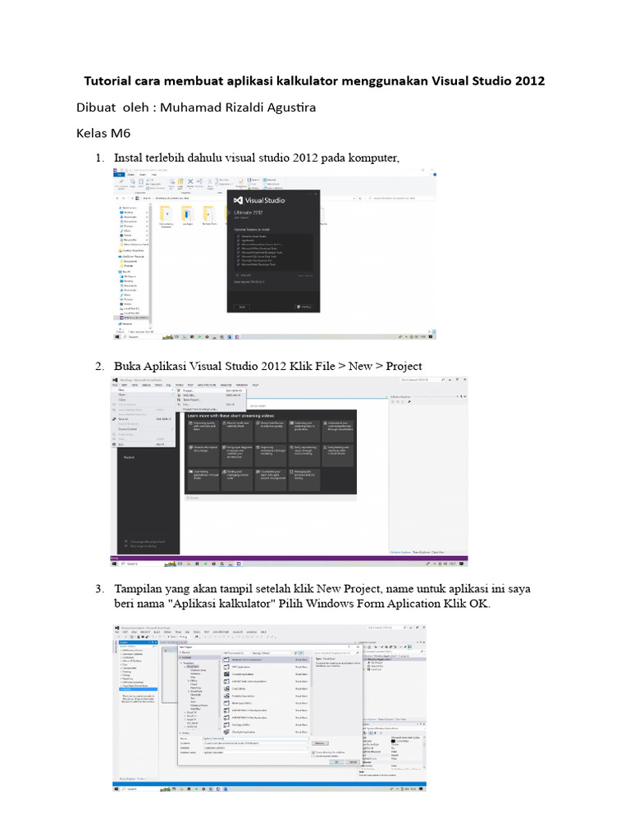
Task: Open the Concurrency Visualizer folder icon
Action: click(166, 215)
